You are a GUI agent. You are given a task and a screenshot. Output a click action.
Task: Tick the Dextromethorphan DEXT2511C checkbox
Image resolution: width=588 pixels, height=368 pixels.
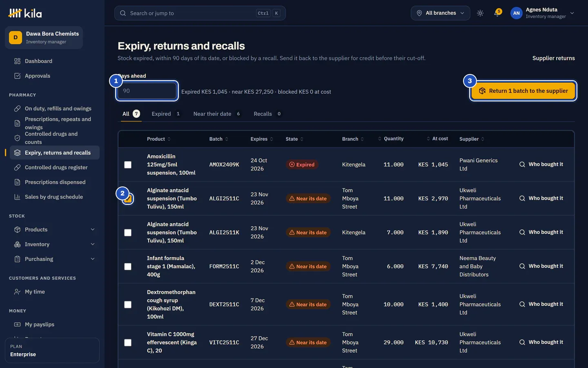[x=128, y=304]
